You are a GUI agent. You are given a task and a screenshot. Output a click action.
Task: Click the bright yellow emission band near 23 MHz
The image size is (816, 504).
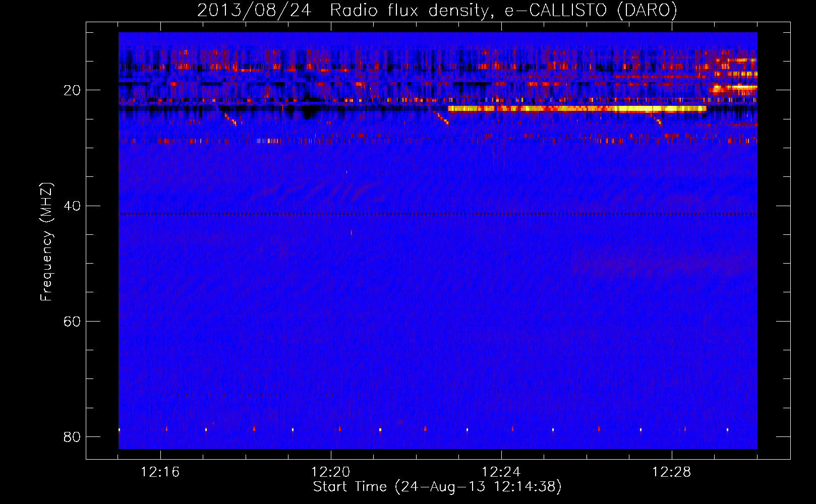(x=577, y=108)
